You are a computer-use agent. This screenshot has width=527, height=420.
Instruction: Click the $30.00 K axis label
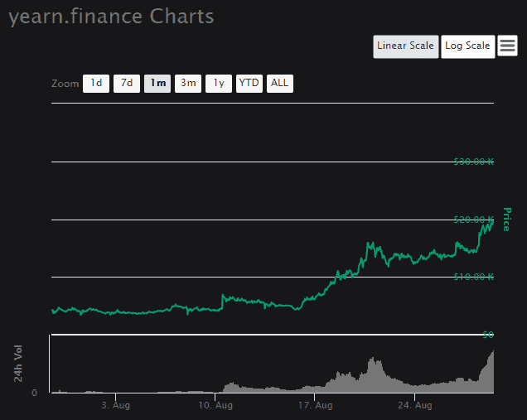(x=474, y=162)
